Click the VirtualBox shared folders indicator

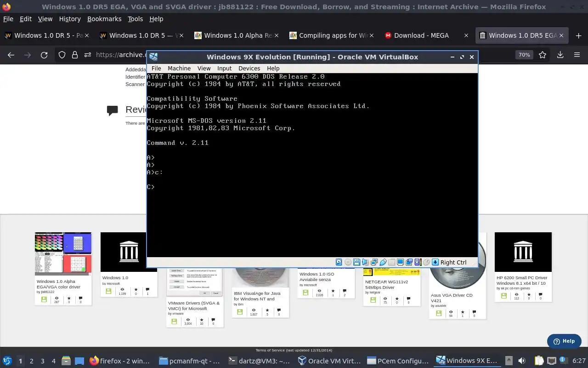(x=391, y=262)
